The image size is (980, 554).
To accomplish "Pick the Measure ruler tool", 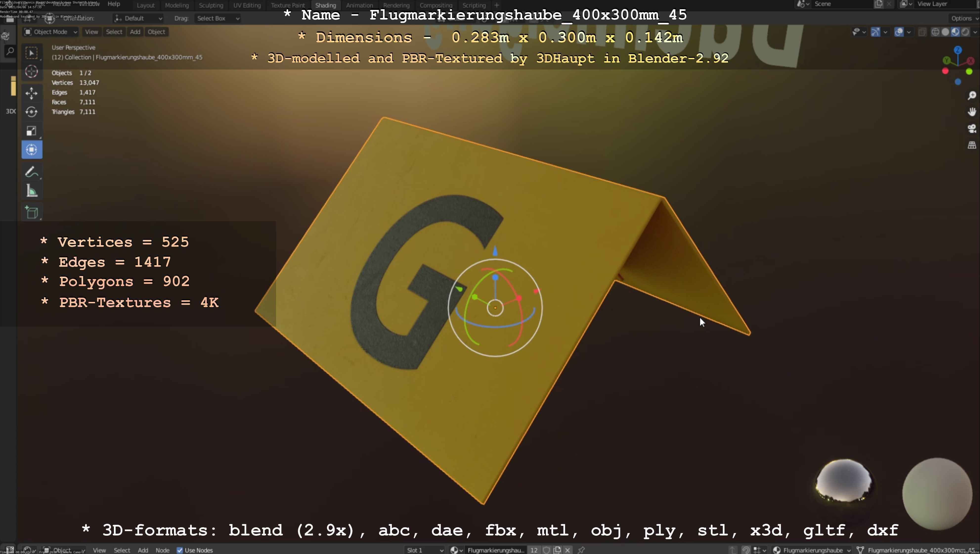I will click(32, 191).
